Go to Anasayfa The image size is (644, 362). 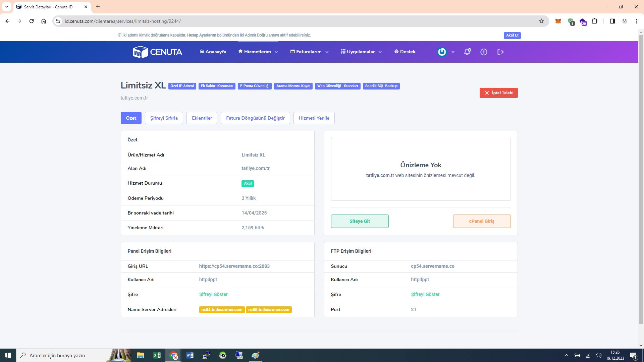click(213, 52)
